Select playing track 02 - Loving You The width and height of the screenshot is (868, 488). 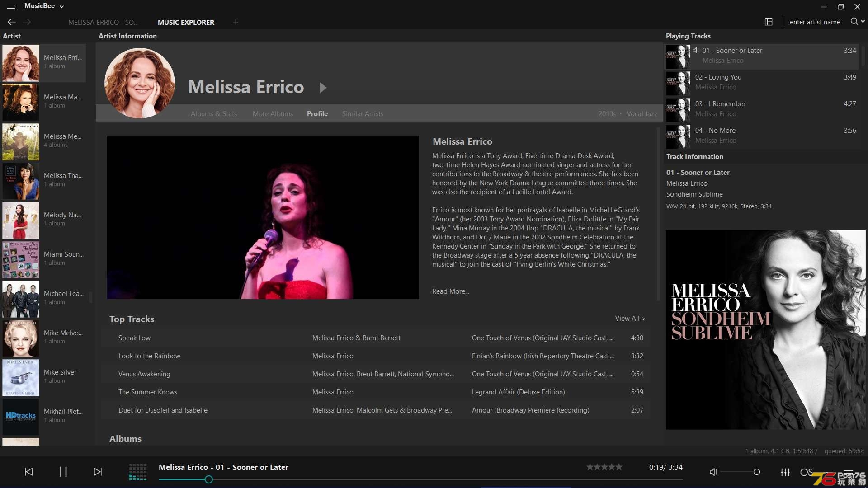click(x=762, y=83)
